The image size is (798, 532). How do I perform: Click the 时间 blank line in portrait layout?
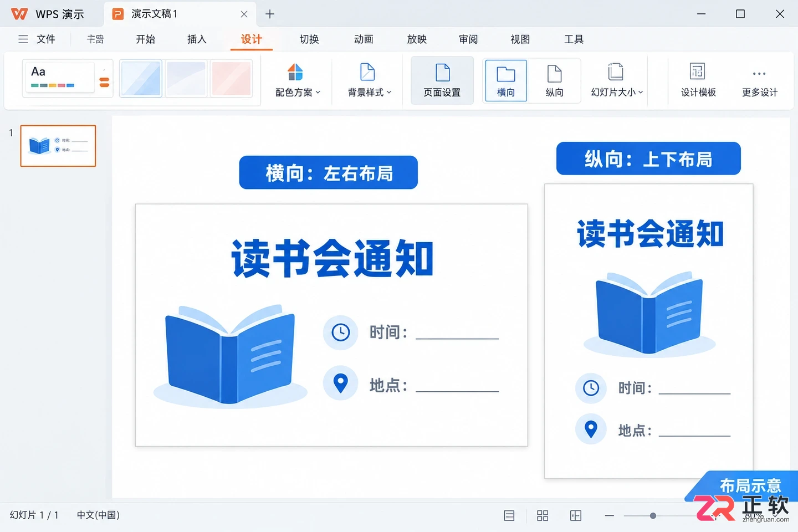694,393
